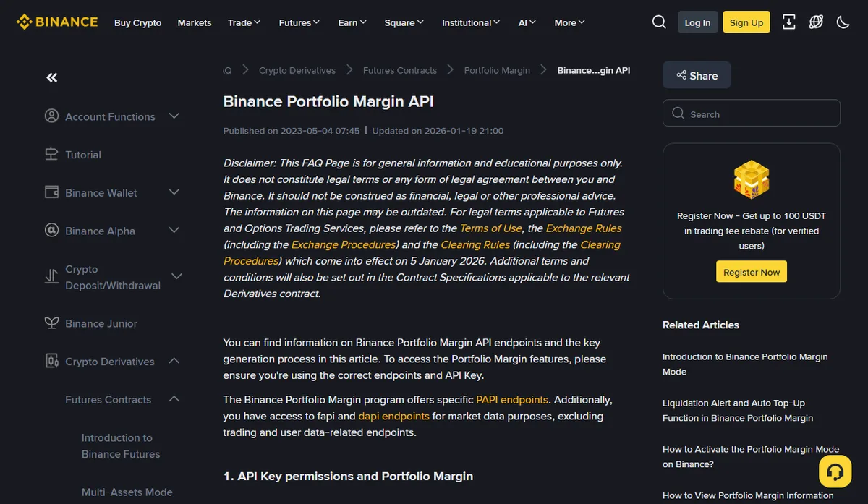Open Portfolio Margin breadcrumb
Image resolution: width=868 pixels, height=504 pixels.
tap(497, 70)
